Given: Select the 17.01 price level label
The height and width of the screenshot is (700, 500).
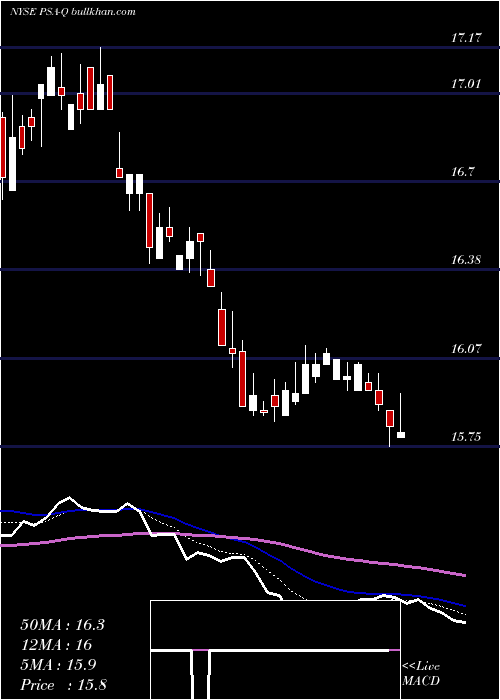Looking at the screenshot, I should pyautogui.click(x=466, y=83).
